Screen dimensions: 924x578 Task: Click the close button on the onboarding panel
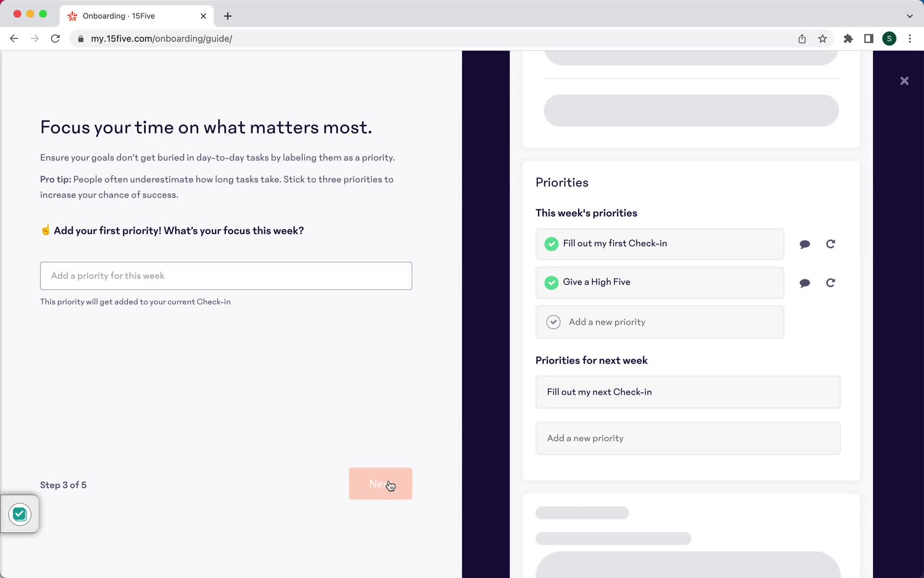[x=904, y=80]
